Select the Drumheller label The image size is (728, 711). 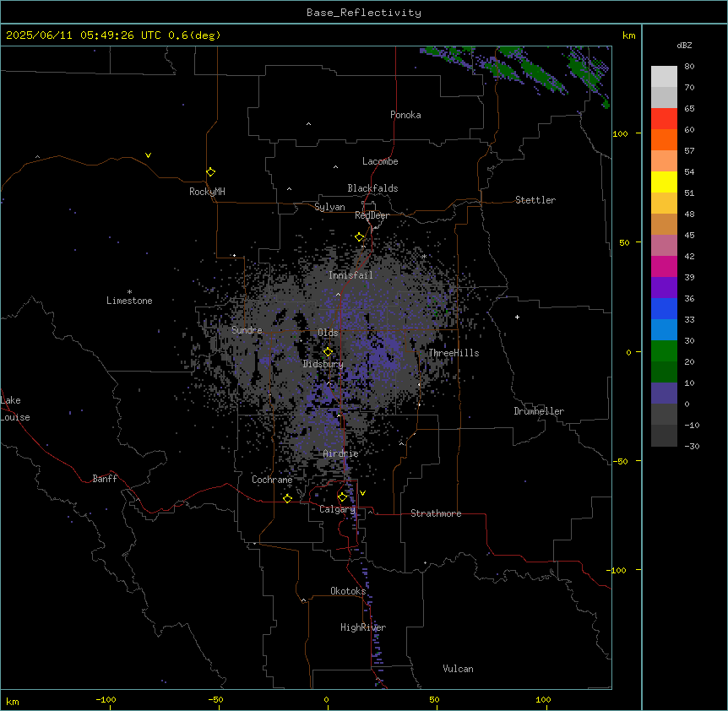point(539,411)
